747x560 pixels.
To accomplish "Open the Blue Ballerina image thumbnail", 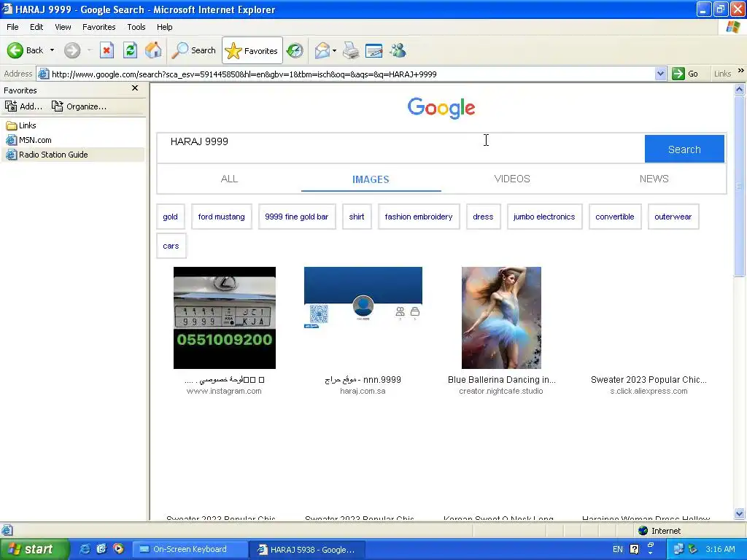I will (x=501, y=318).
